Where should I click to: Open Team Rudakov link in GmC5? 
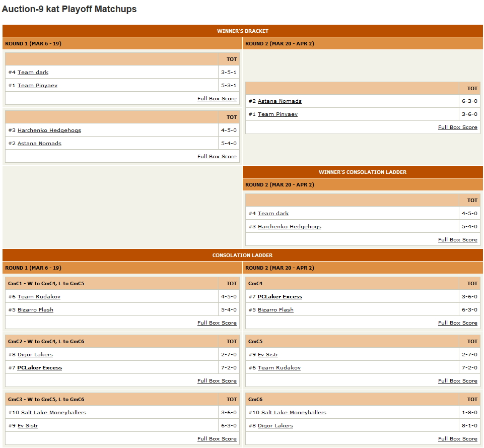point(279,368)
